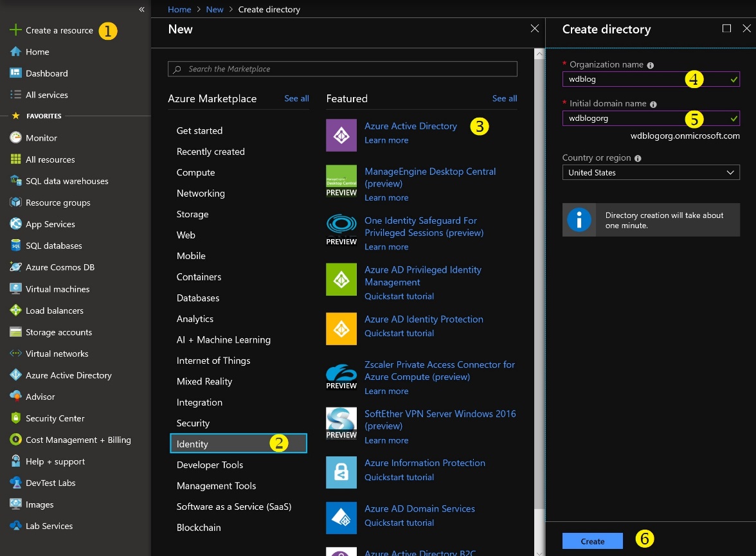Select the Blockchain category
Image resolution: width=756 pixels, height=556 pixels.
[x=199, y=528]
